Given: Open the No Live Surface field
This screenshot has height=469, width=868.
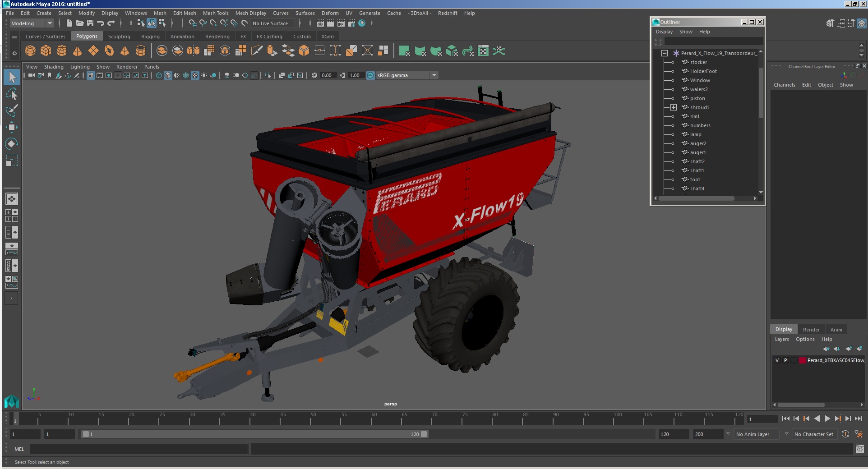Looking at the screenshot, I should tap(272, 23).
